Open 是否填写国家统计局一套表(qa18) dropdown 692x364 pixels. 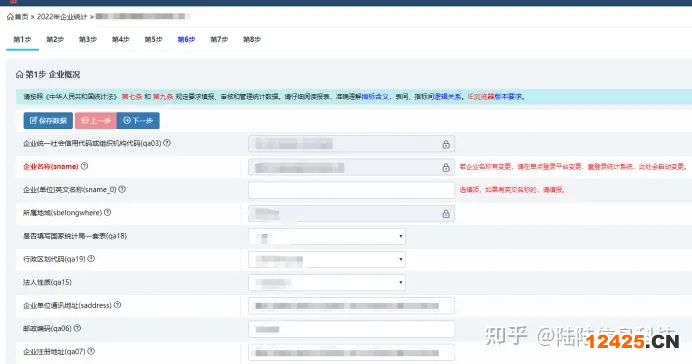click(x=327, y=236)
